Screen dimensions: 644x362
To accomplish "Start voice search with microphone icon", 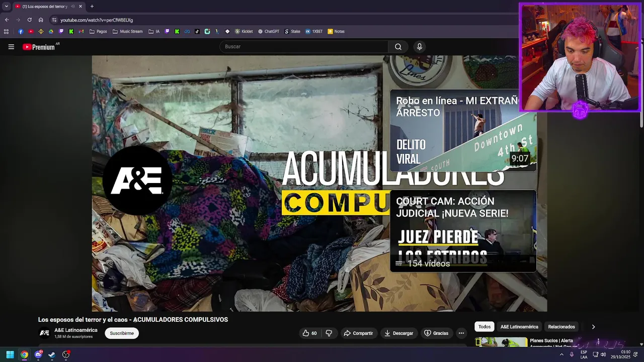I will click(x=420, y=47).
